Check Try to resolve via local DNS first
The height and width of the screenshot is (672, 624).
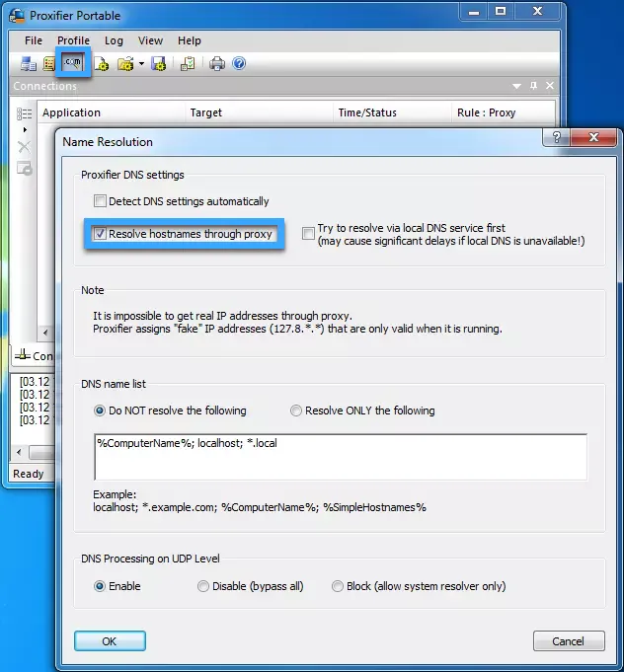pos(308,234)
